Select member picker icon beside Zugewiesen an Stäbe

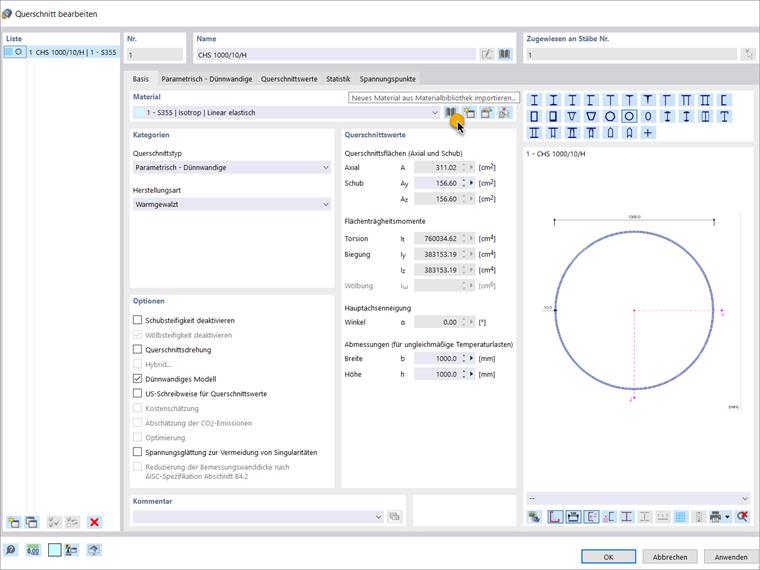click(748, 54)
